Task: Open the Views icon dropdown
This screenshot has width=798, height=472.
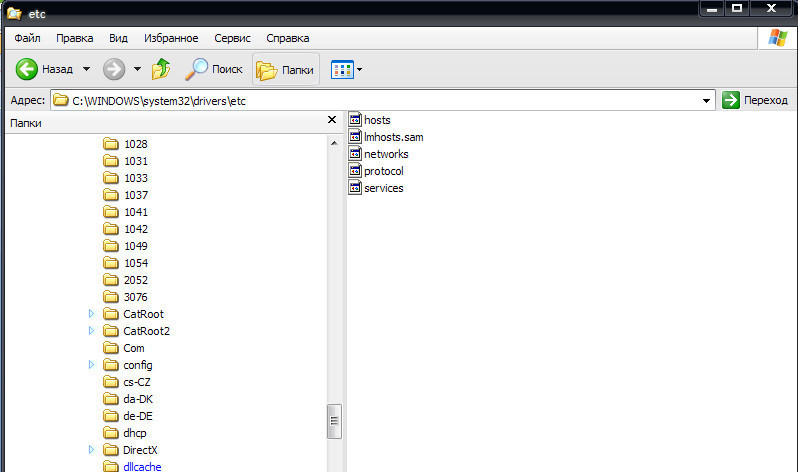Action: click(347, 70)
